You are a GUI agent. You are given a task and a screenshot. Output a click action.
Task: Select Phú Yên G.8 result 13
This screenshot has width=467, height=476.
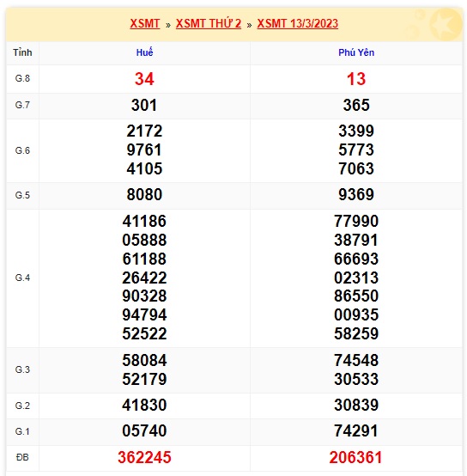tap(356, 79)
